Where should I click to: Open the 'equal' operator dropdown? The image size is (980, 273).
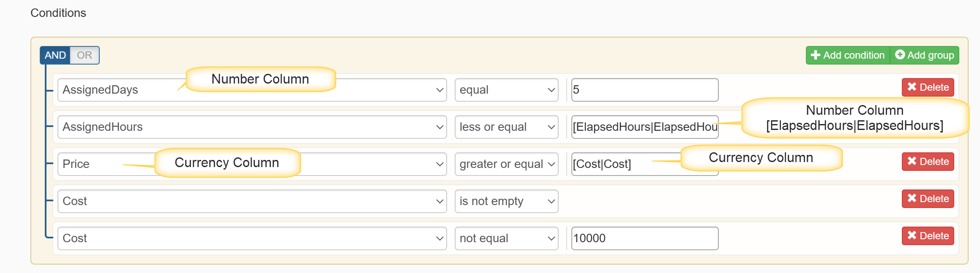pos(506,90)
